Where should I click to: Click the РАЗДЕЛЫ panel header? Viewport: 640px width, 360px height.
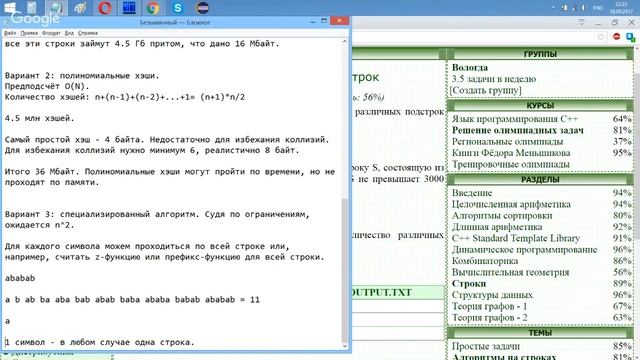tap(540, 180)
